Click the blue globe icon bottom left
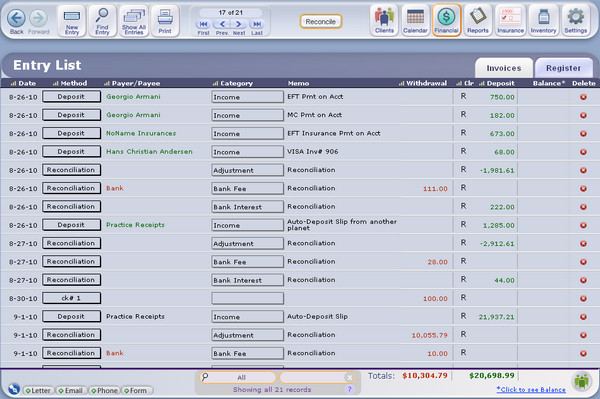The width and height of the screenshot is (600, 399). 13,389
